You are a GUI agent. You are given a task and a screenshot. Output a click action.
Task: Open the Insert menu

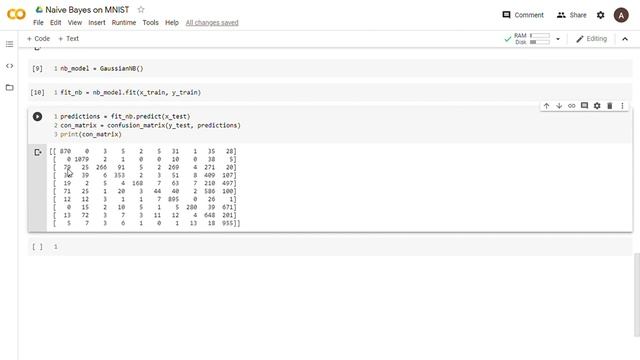click(97, 23)
